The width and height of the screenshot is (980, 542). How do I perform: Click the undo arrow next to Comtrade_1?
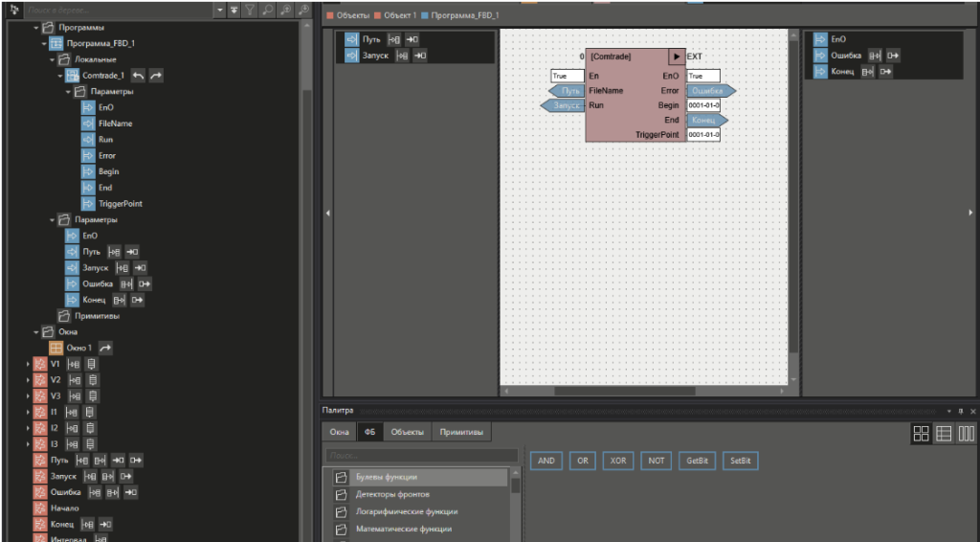click(x=138, y=76)
